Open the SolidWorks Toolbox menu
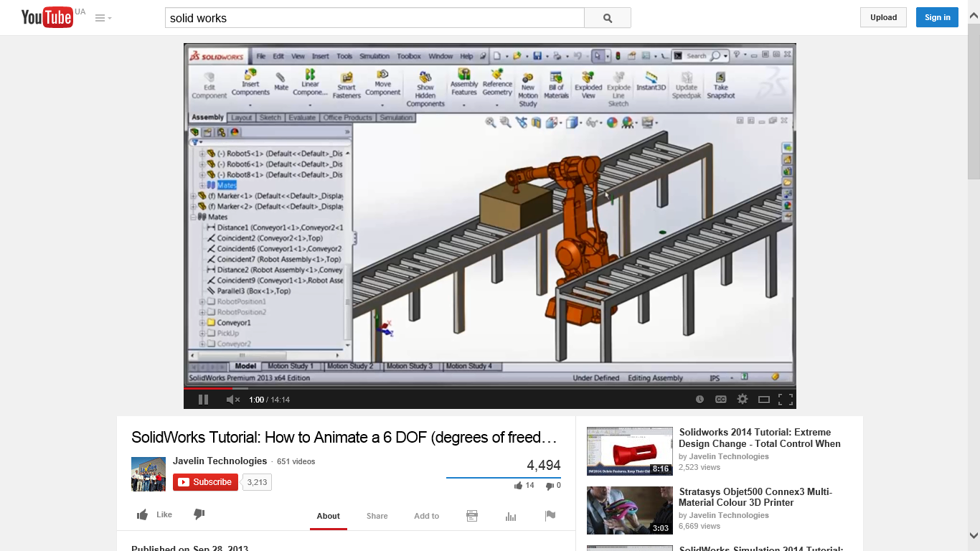Viewport: 980px width, 551px height. [x=409, y=56]
